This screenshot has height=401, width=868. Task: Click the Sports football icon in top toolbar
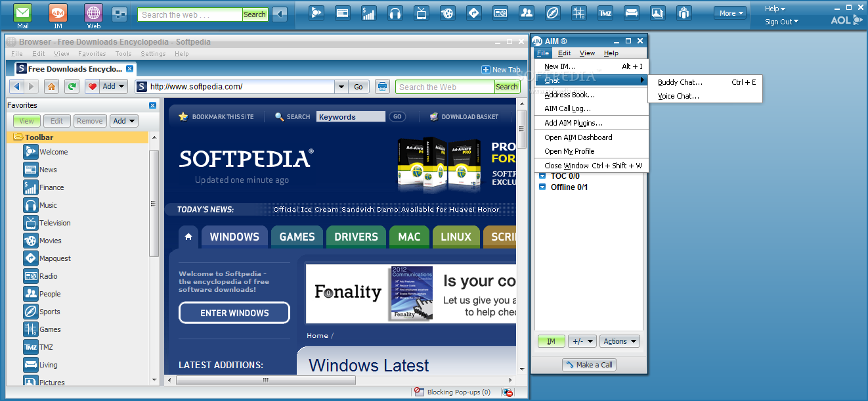[552, 12]
